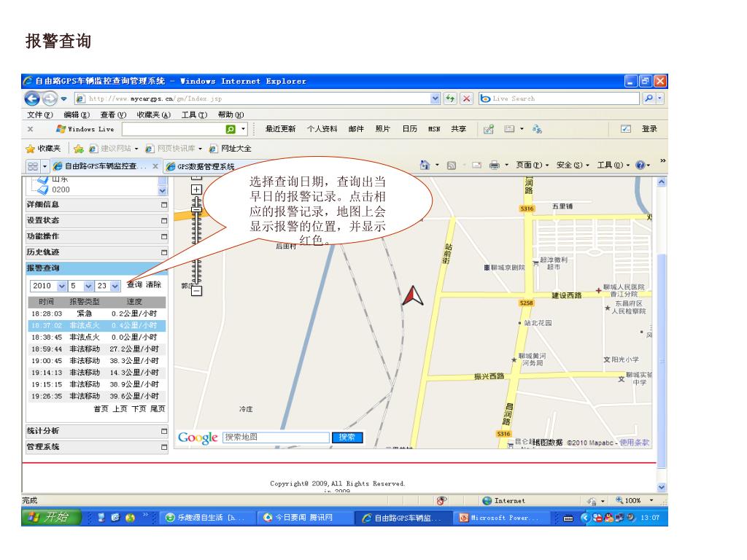The height and width of the screenshot is (560, 747).
Task: Click the map zoom in plus button
Action: coord(195,188)
